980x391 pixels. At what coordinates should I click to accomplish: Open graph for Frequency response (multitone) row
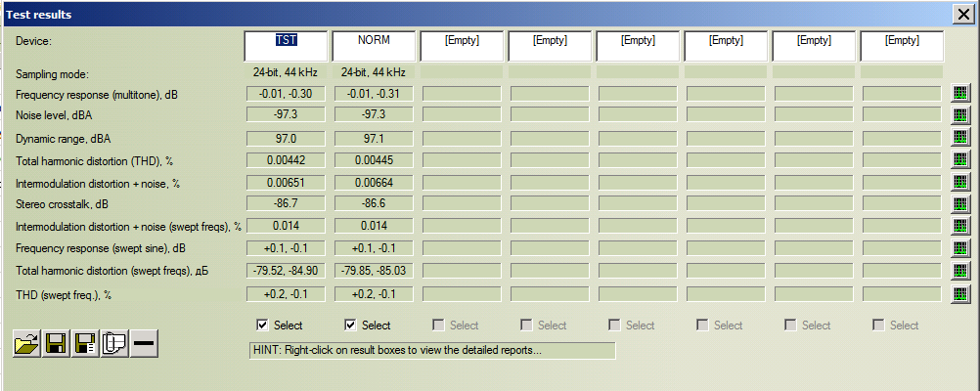(960, 94)
